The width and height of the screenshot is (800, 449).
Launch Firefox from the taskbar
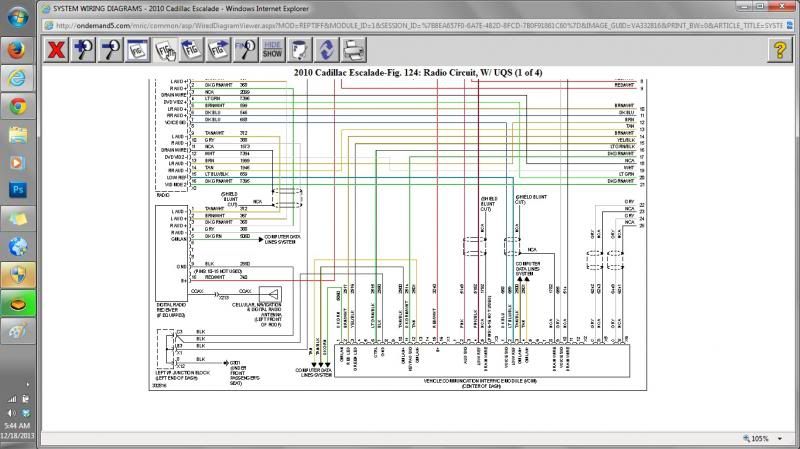(17, 49)
